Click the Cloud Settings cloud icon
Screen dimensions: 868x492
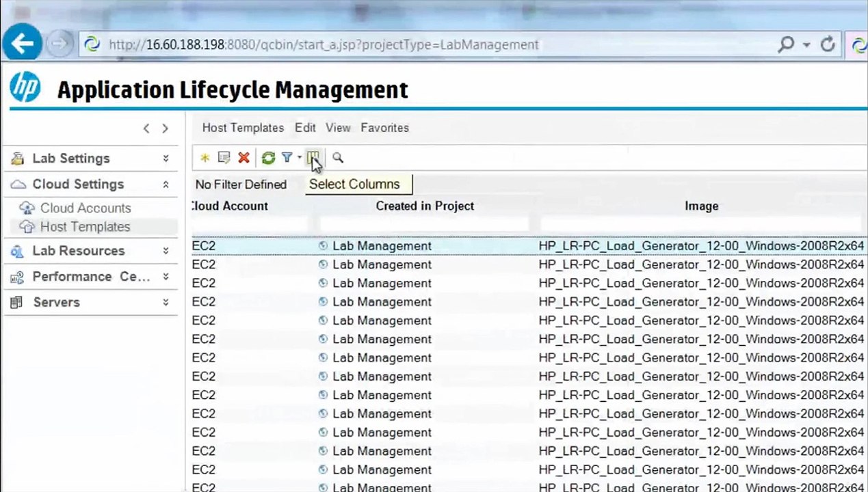click(x=18, y=184)
